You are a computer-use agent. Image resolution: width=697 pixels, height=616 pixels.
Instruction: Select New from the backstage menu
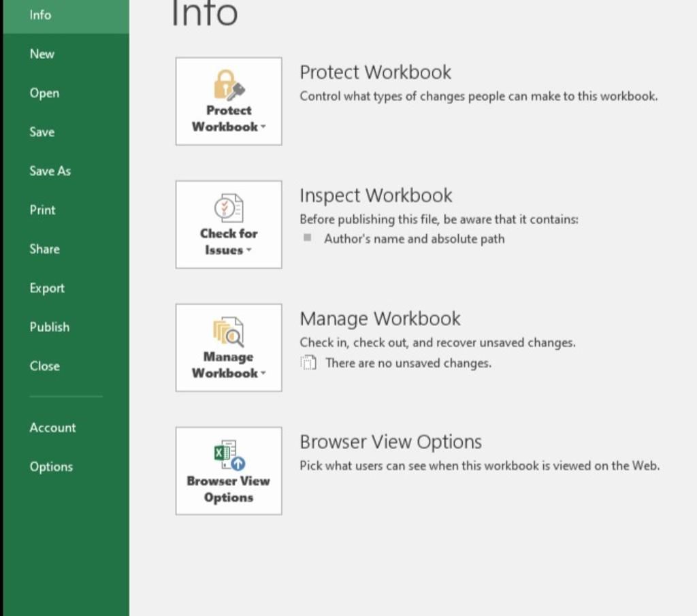point(42,54)
